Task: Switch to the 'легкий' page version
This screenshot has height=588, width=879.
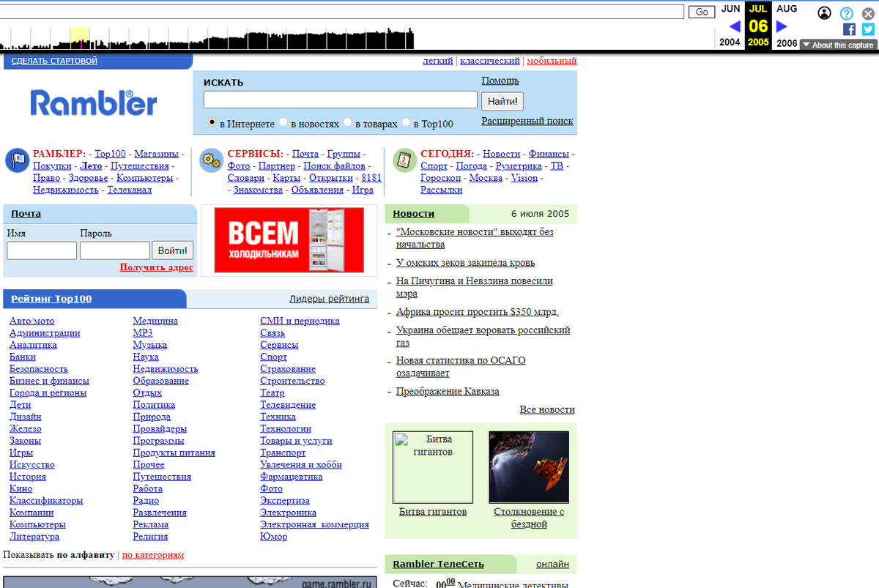Action: [x=438, y=61]
